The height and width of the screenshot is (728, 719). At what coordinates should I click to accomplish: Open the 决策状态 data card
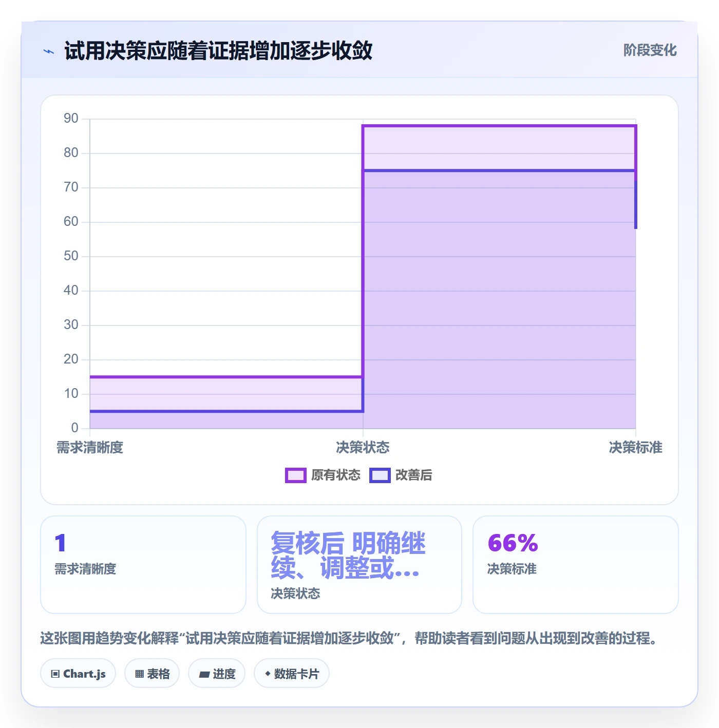[359, 565]
